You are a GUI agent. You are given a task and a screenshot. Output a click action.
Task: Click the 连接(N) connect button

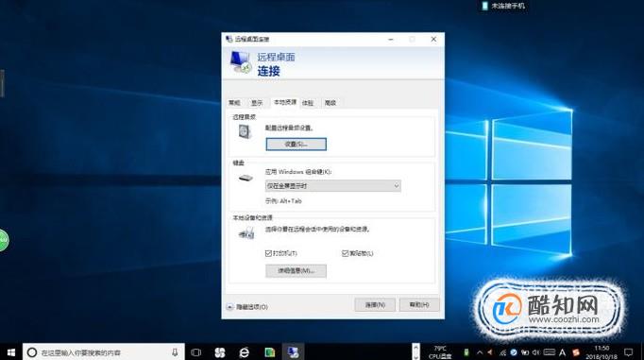tap(375, 305)
